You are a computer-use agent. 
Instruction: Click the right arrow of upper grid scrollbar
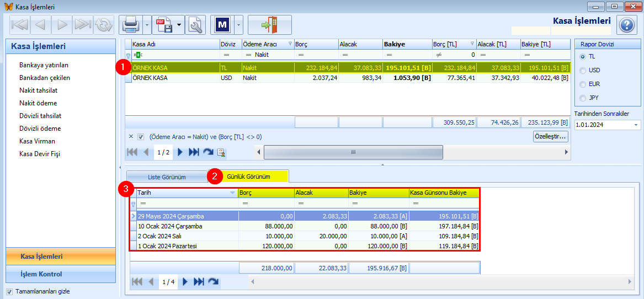(567, 152)
